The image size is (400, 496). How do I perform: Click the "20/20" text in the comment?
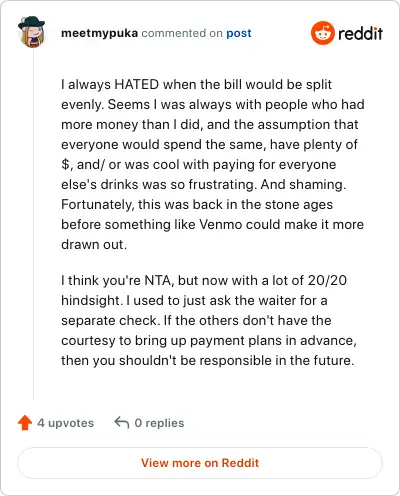(x=327, y=280)
